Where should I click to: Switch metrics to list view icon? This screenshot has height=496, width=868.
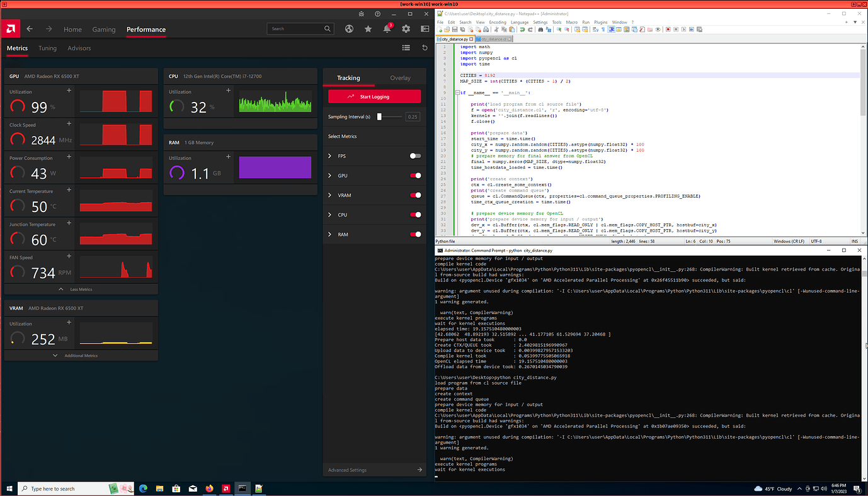[x=406, y=48]
